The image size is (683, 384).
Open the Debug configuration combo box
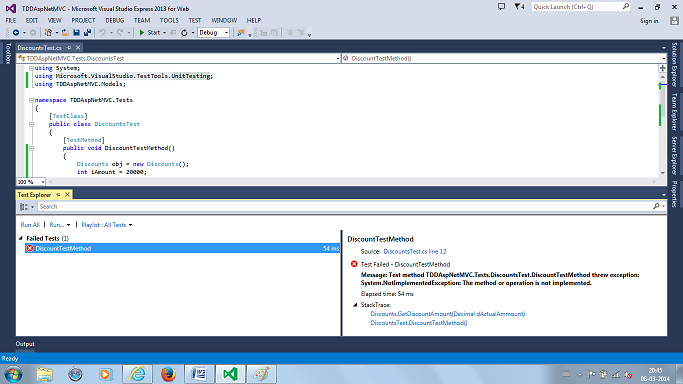click(213, 33)
